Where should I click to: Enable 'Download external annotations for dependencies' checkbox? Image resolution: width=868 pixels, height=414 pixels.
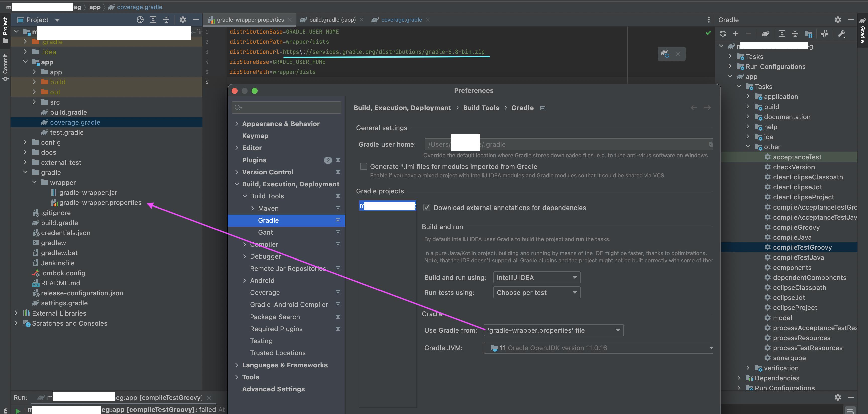pos(426,208)
